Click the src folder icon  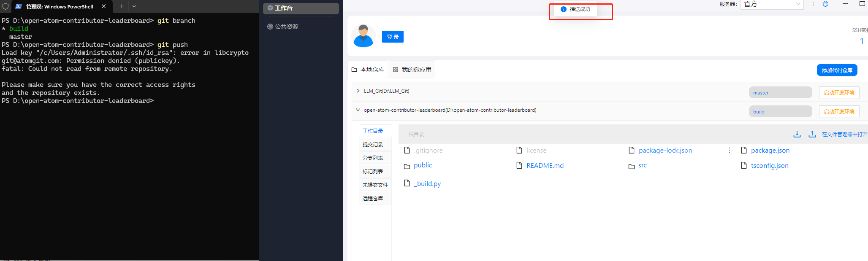click(632, 166)
